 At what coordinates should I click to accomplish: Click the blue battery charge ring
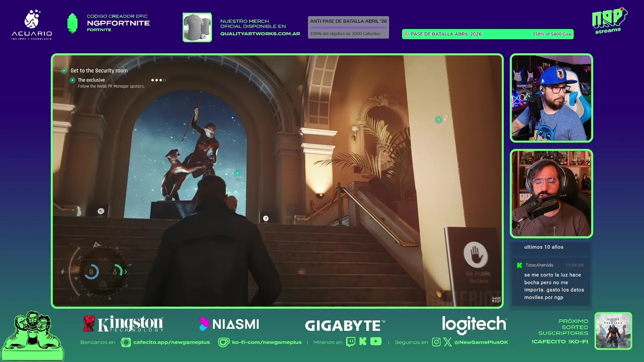coord(91,272)
